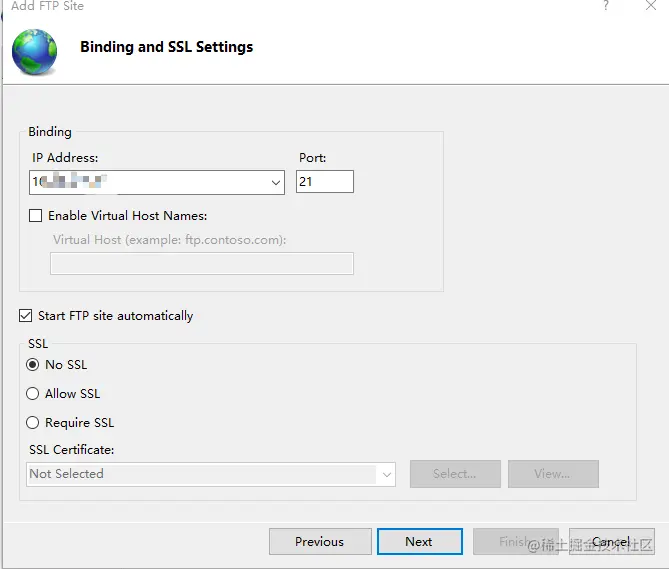Click the globe icon in the dialog header
This screenshot has height=569, width=669.
click(x=34, y=52)
